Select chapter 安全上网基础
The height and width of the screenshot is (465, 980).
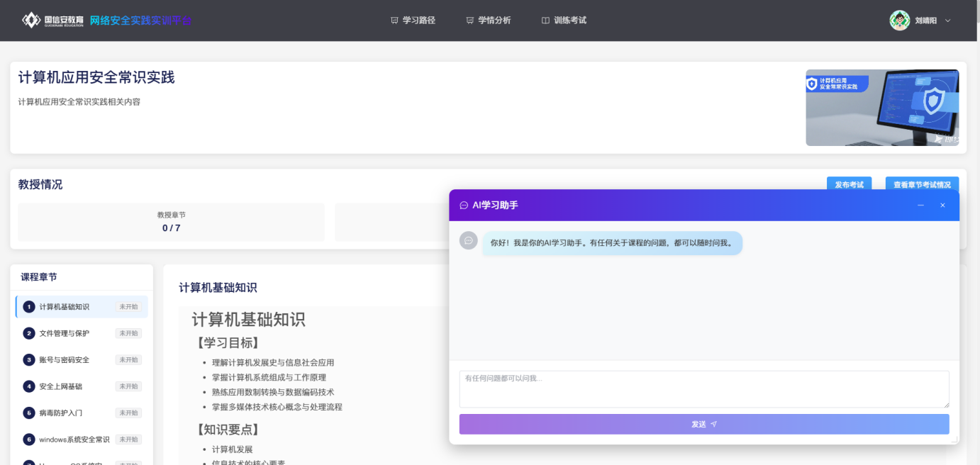pyautogui.click(x=61, y=386)
